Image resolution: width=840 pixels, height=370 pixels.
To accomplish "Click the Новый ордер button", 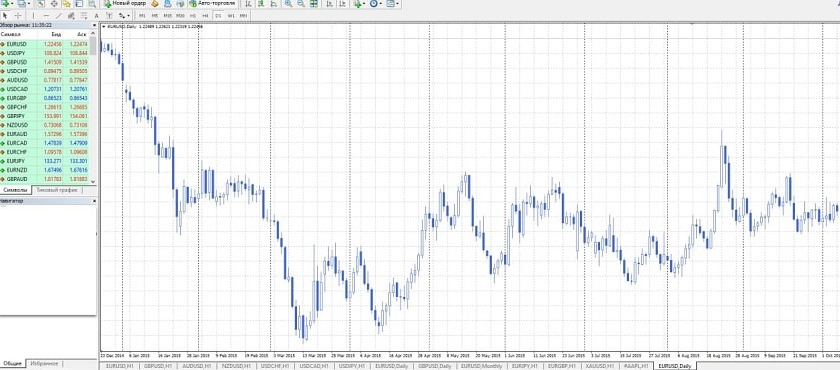I will (125, 3).
